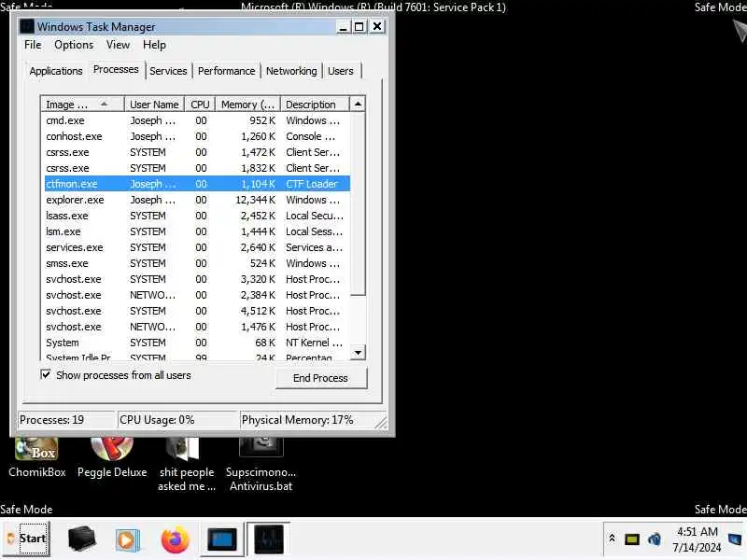This screenshot has width=747, height=560.
Task: Select csrss.exe using 1,832 K
Action: pyautogui.click(x=197, y=168)
